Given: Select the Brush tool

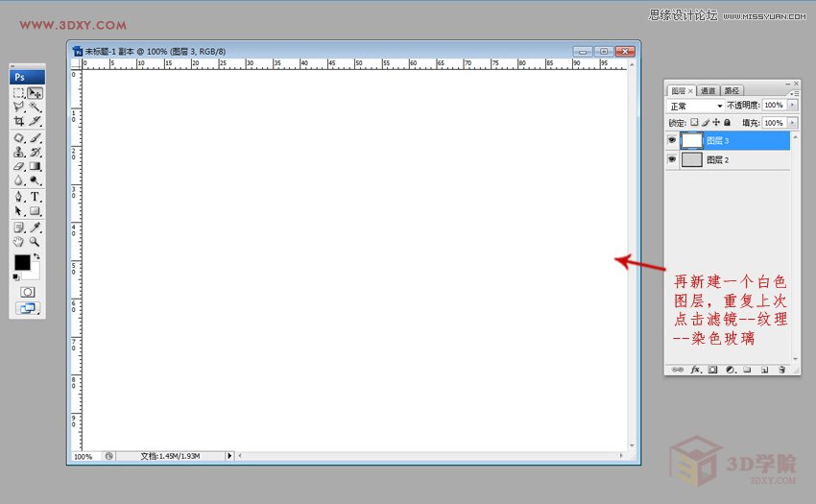Looking at the screenshot, I should coord(35,138).
